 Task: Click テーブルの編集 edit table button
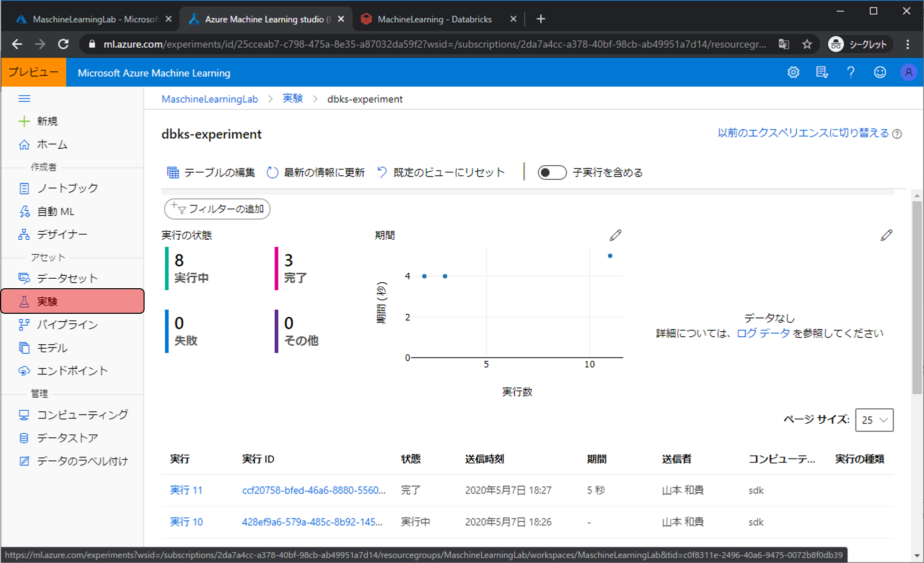click(211, 173)
